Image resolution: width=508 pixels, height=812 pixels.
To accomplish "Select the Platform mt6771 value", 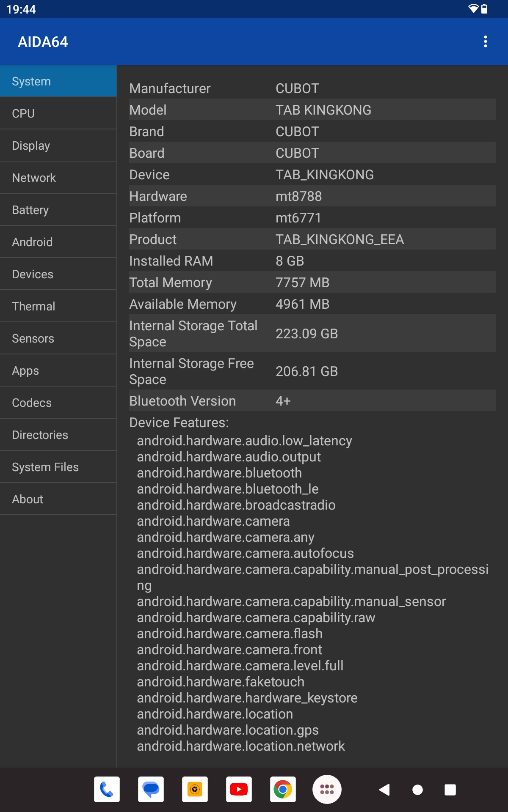I will coord(298,218).
